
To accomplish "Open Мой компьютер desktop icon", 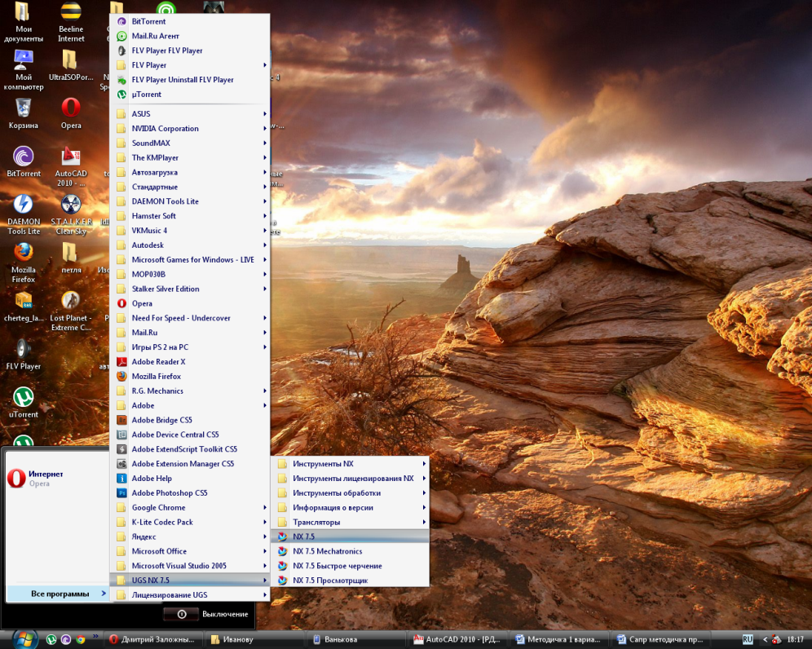I will tap(24, 70).
